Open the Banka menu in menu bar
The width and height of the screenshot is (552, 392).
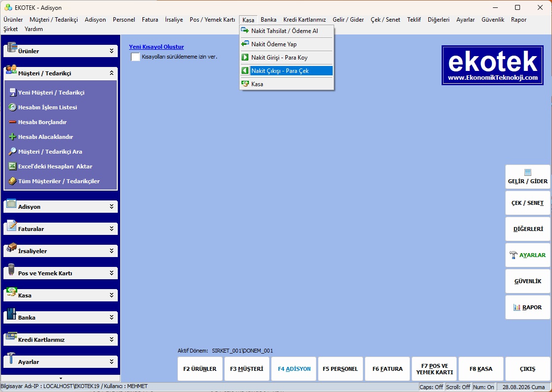[x=268, y=20]
